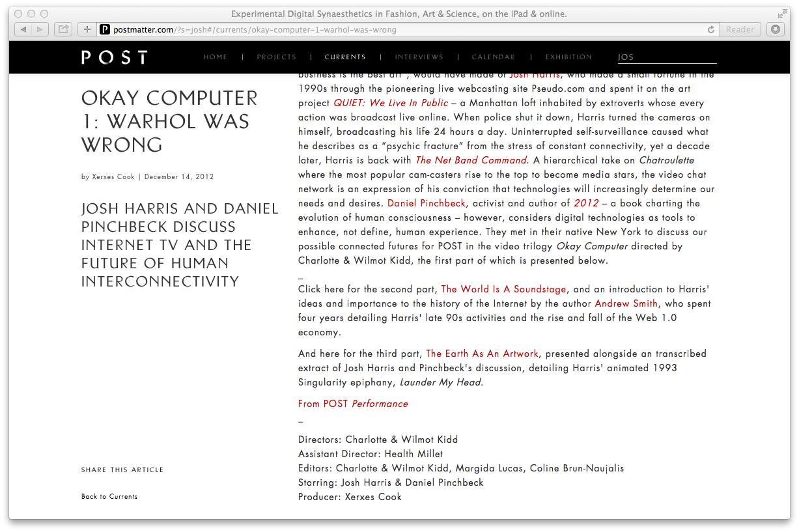Activate the Reader button in address bar
799x532 pixels.
click(740, 29)
